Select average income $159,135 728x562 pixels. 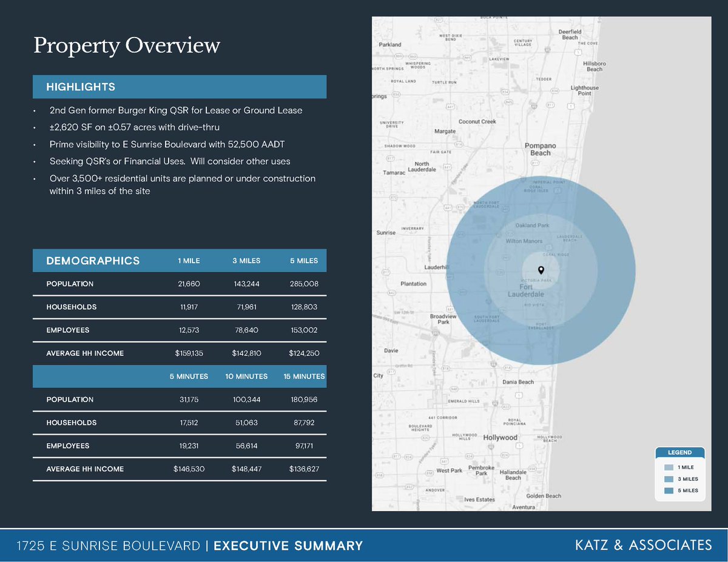tap(189, 353)
